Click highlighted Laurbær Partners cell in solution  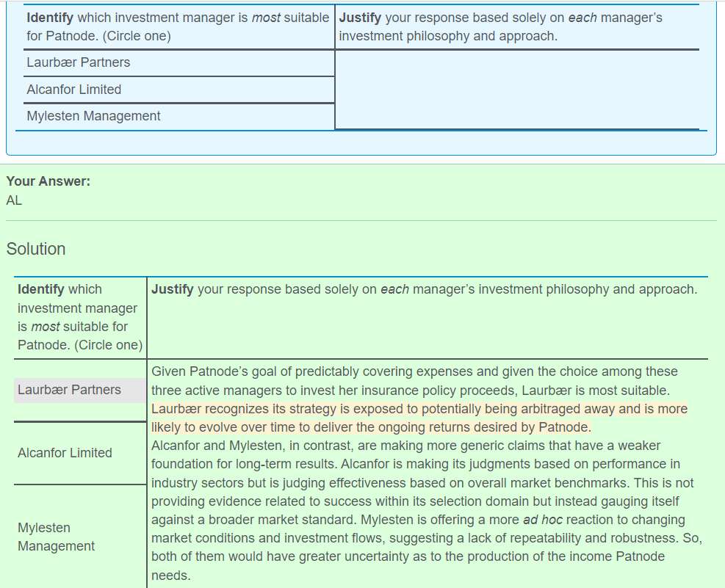click(x=70, y=390)
